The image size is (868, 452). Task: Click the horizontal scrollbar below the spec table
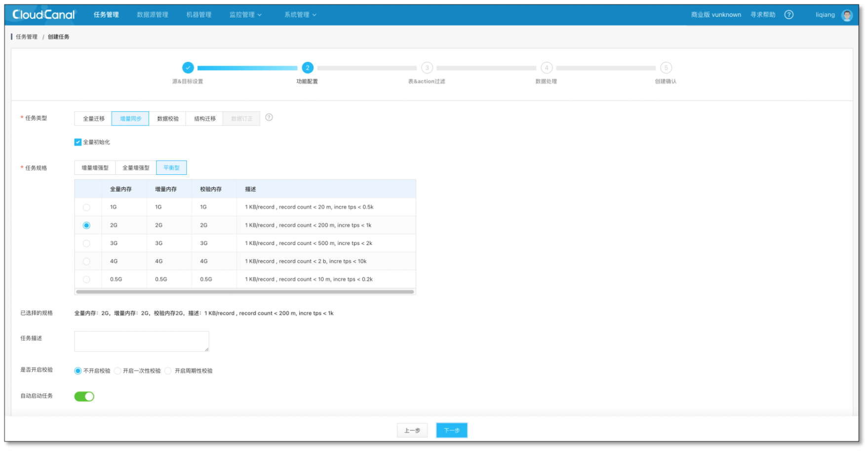point(245,291)
